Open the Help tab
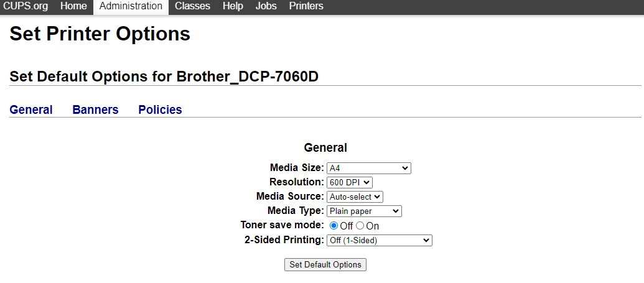 (x=233, y=6)
